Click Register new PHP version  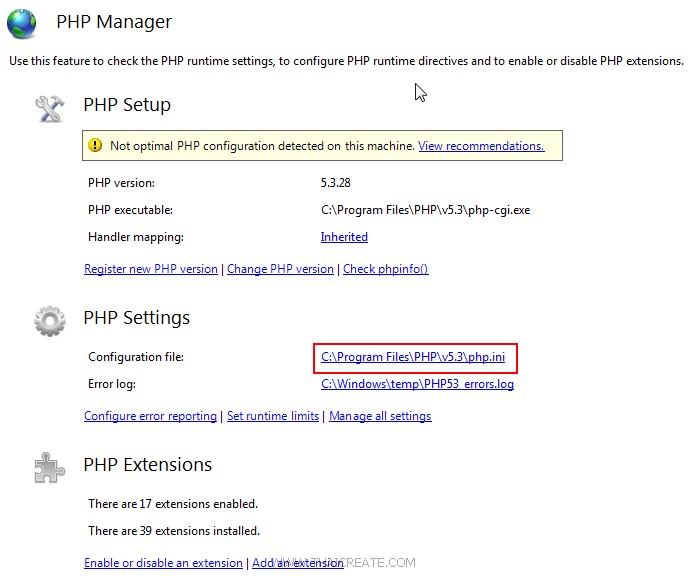151,269
